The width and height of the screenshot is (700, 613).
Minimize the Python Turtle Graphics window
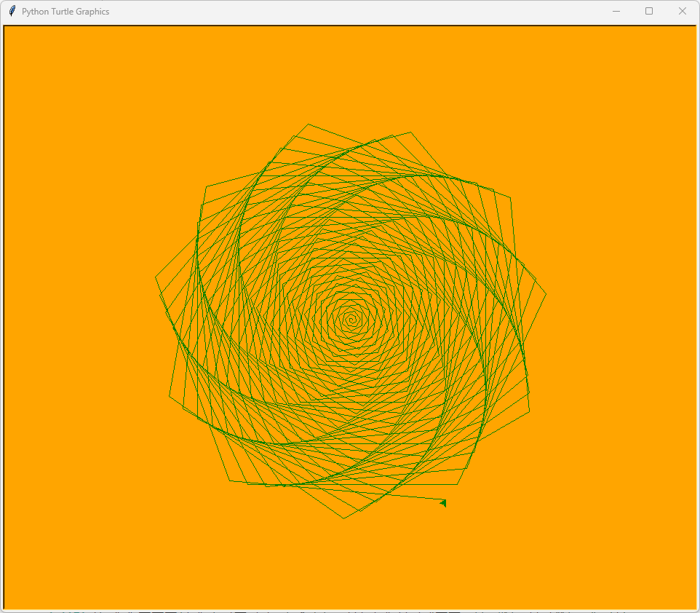point(616,11)
